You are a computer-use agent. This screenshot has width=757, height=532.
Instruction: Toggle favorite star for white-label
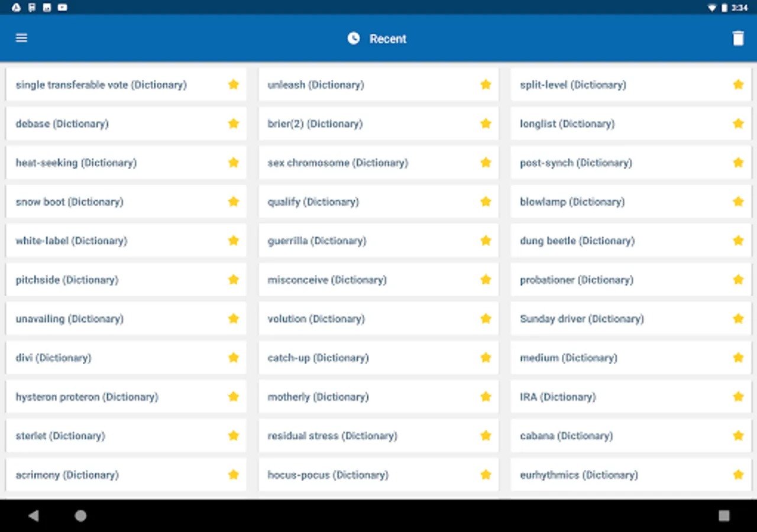tap(234, 241)
